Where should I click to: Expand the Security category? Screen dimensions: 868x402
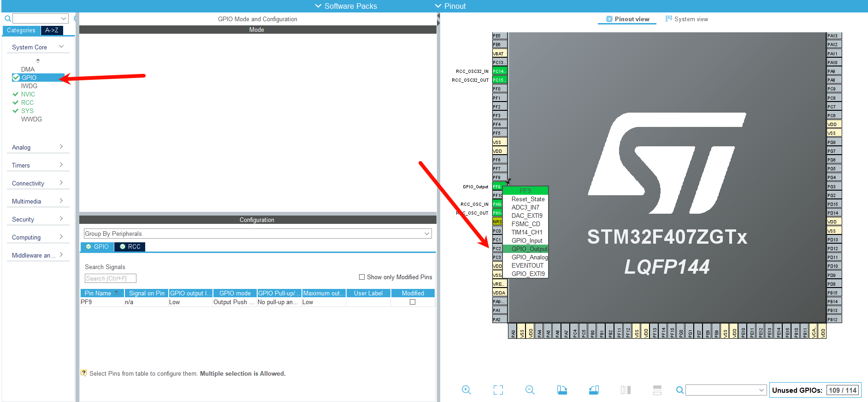click(x=38, y=219)
